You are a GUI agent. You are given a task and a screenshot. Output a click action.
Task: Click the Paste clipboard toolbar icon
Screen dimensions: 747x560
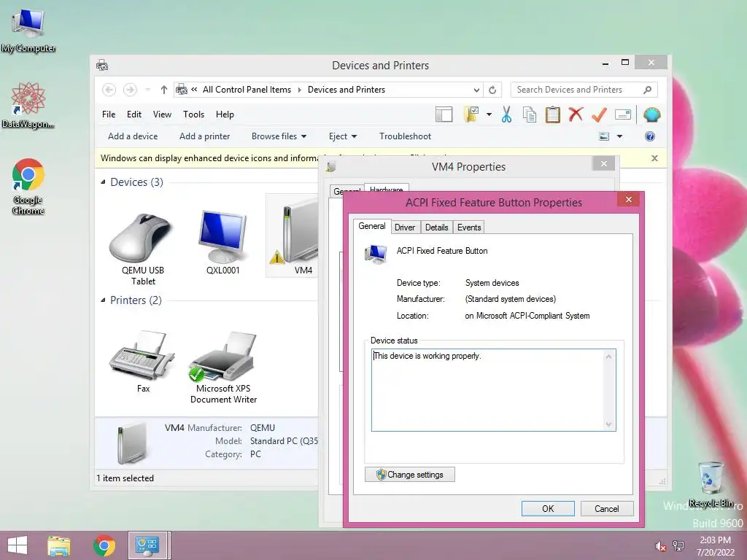click(553, 114)
